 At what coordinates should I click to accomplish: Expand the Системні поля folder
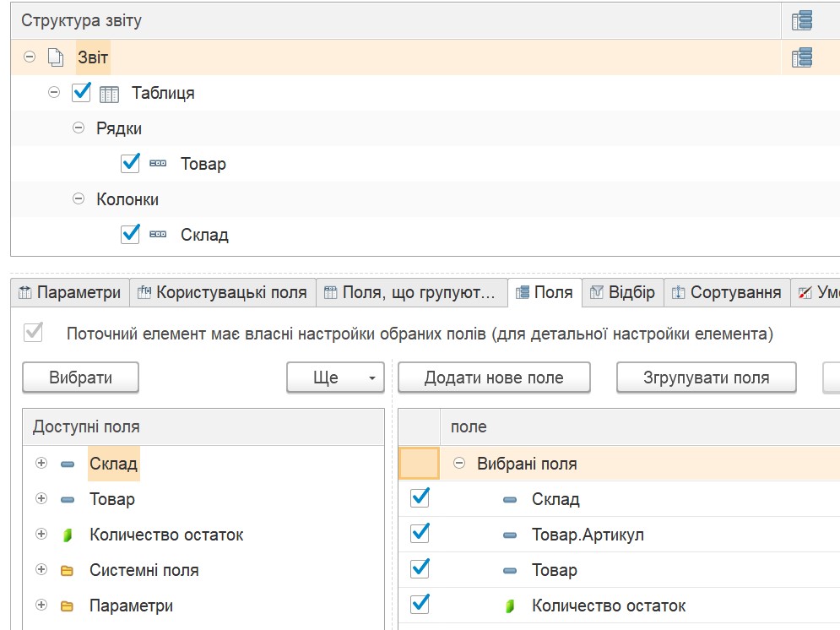point(41,569)
